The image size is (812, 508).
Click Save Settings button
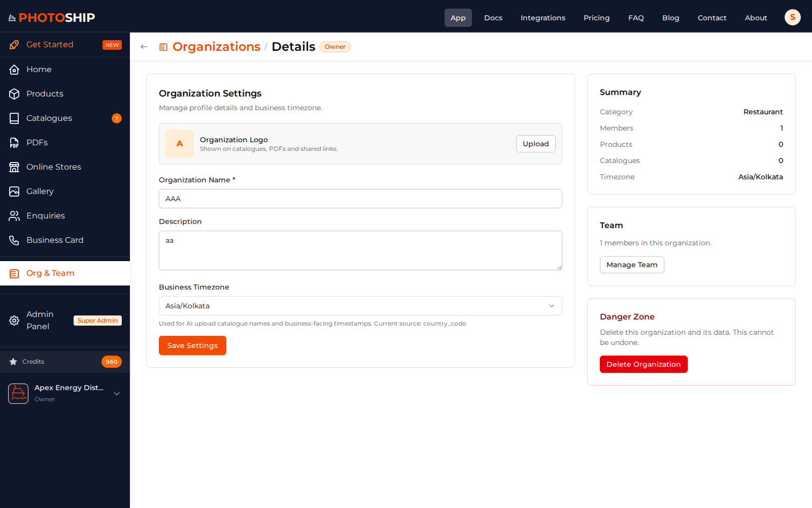click(x=192, y=345)
